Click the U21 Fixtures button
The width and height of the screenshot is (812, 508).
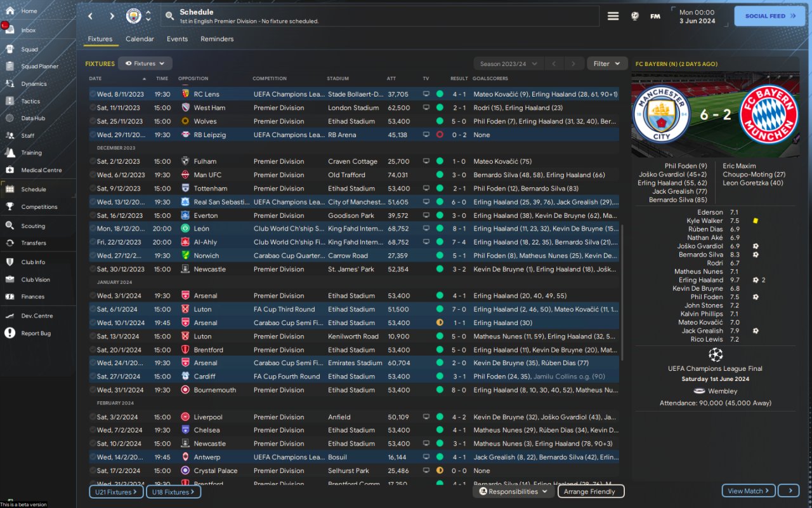pyautogui.click(x=117, y=491)
